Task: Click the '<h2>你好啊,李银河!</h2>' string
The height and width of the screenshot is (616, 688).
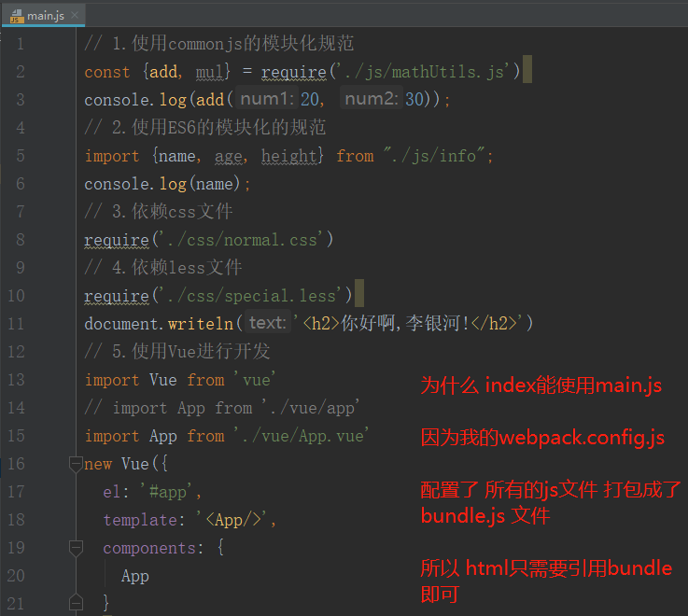Action: click(410, 324)
